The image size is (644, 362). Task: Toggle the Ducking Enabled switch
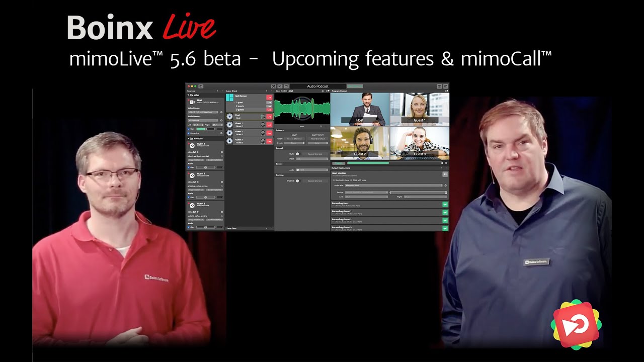(x=298, y=181)
